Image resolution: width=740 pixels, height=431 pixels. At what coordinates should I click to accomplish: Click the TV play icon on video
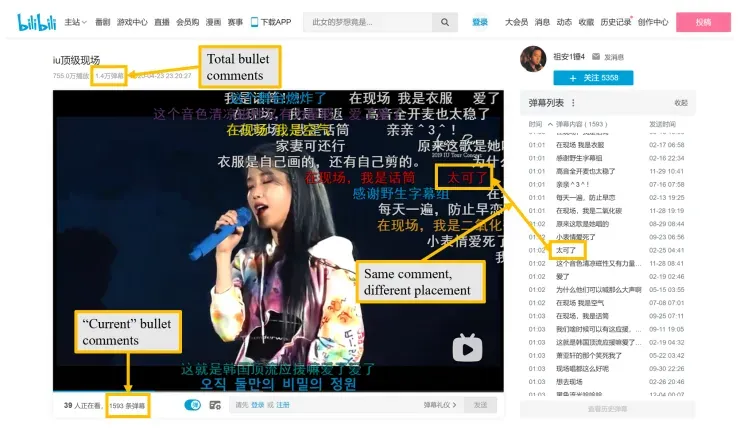click(x=467, y=348)
